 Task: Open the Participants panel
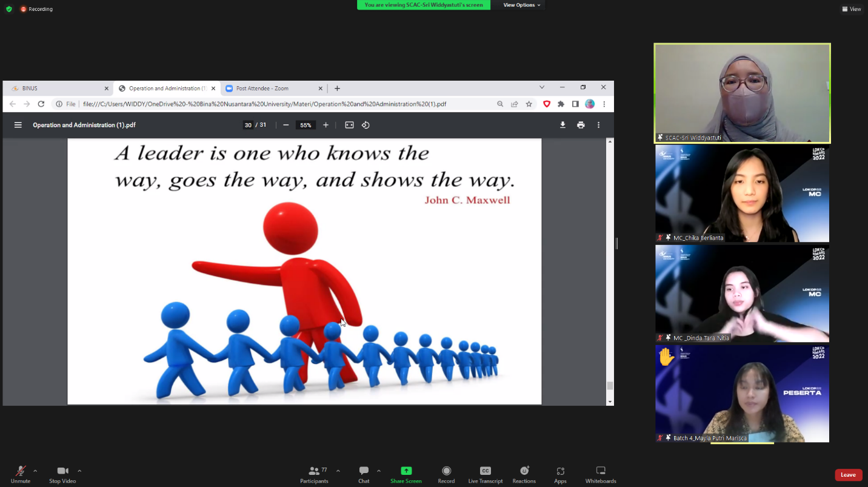pos(314,474)
